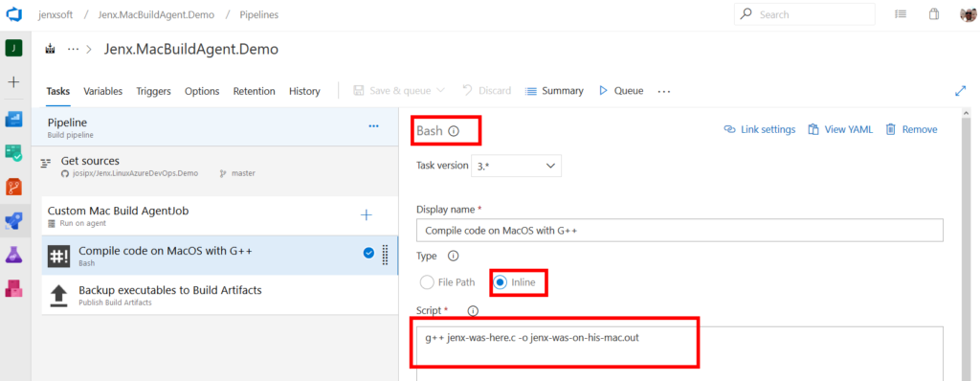Switch to the Variables tab
This screenshot has width=980, height=381.
(x=103, y=91)
